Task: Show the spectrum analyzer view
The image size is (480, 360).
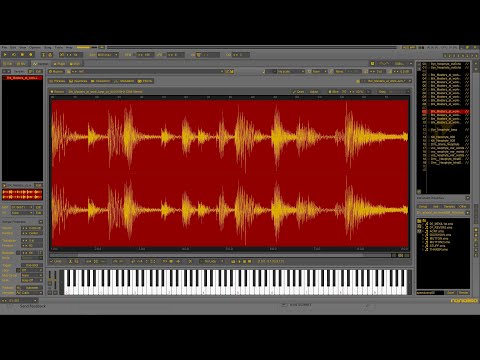Action: pyautogui.click(x=399, y=63)
